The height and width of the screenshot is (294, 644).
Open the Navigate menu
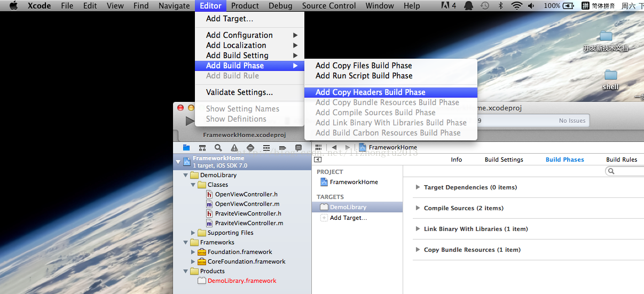click(x=174, y=6)
